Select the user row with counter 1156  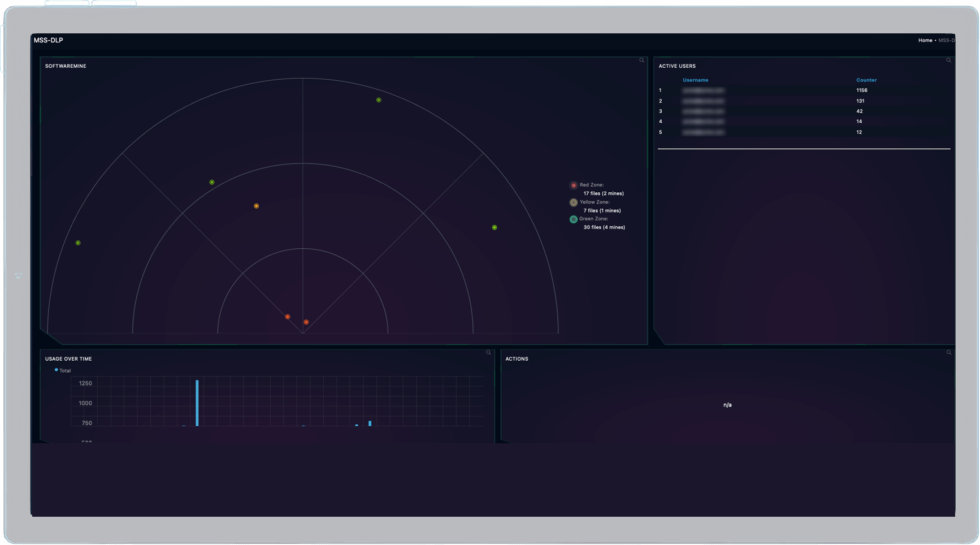tap(804, 90)
